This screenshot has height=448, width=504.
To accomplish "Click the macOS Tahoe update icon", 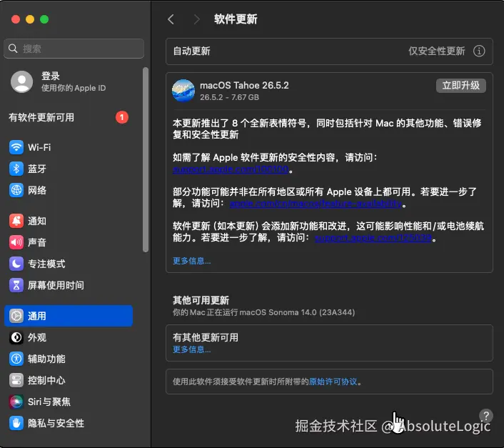I will [183, 90].
